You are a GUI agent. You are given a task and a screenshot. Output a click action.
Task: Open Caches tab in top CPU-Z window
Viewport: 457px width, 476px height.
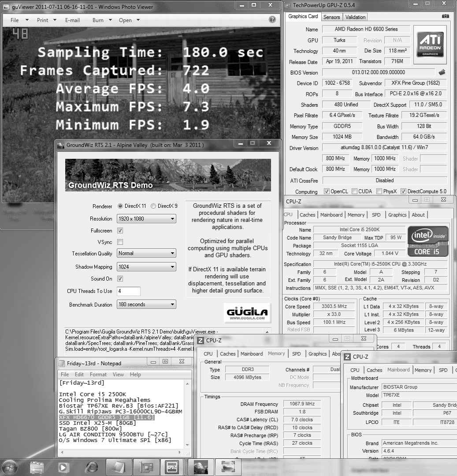point(308,215)
